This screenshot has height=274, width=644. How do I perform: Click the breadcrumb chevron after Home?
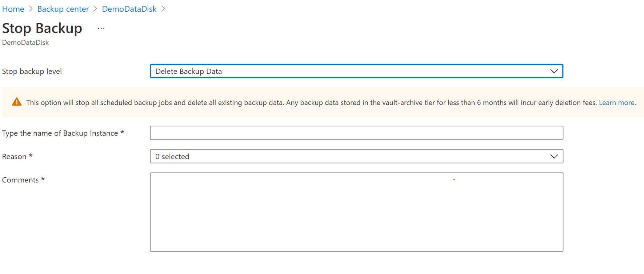(31, 9)
